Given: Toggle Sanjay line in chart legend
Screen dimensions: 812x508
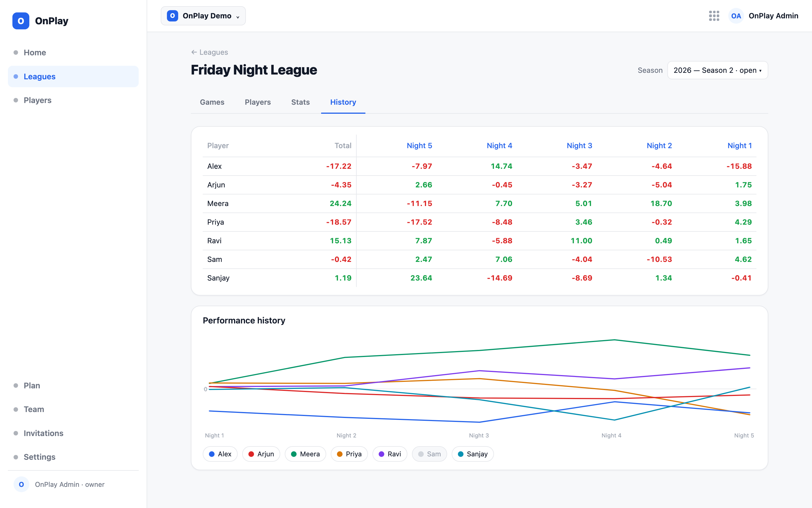Looking at the screenshot, I should (473, 454).
